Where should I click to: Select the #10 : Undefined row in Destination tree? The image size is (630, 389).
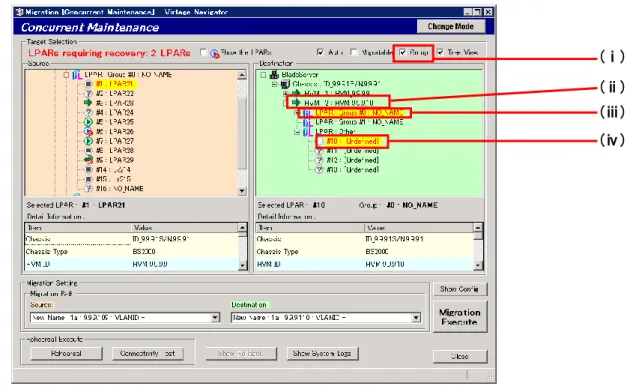(x=352, y=141)
